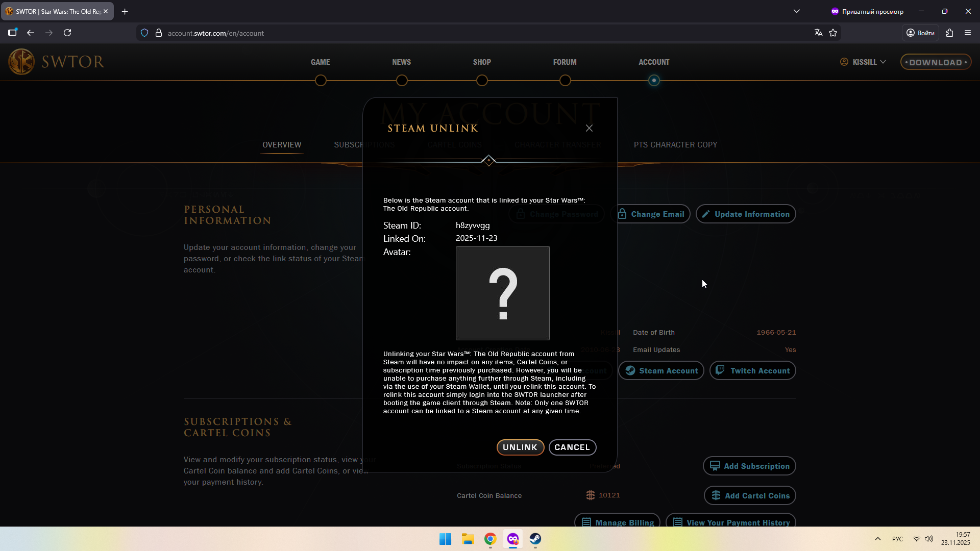Image resolution: width=980 pixels, height=551 pixels.
Task: Open Firefox application hamburger menu
Action: 968,33
